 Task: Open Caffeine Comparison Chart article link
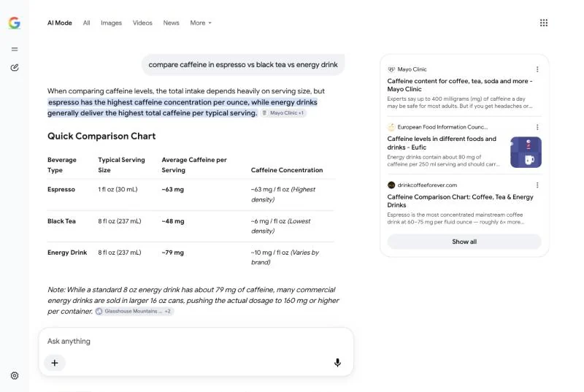[x=460, y=201]
